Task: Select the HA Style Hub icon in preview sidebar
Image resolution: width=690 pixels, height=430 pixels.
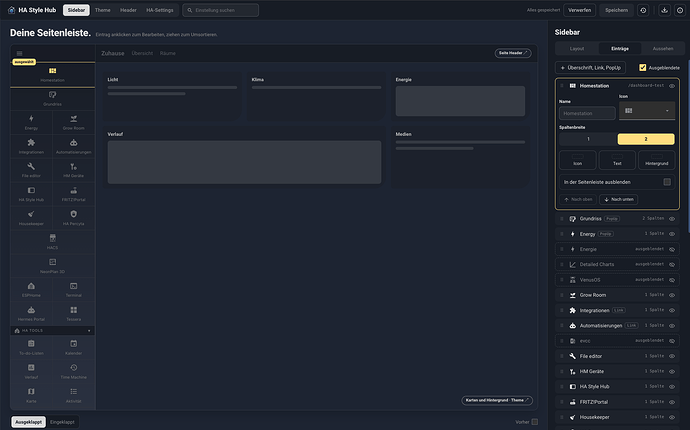Action: [31, 190]
